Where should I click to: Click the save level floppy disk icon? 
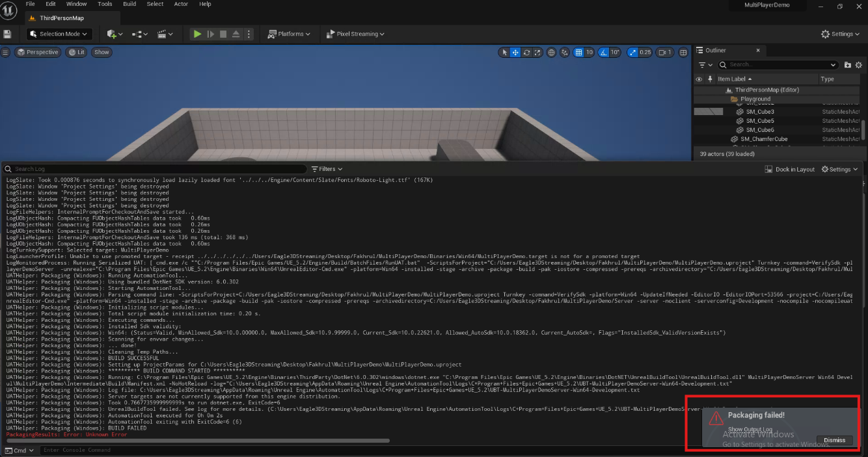pyautogui.click(x=8, y=34)
